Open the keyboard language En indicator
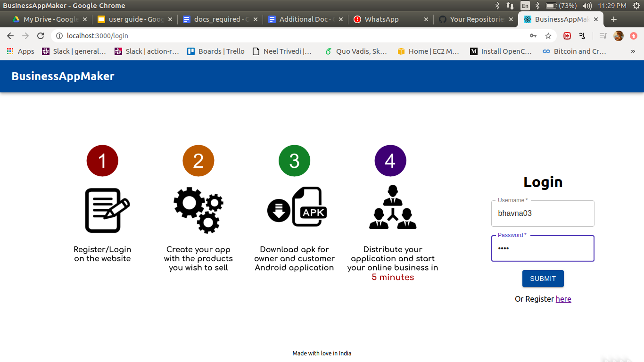 click(x=525, y=6)
